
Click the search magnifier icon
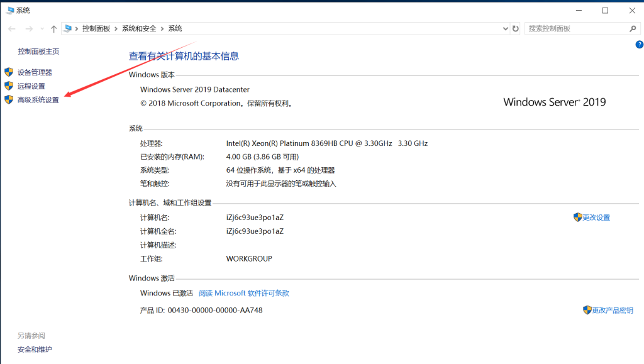[633, 29]
